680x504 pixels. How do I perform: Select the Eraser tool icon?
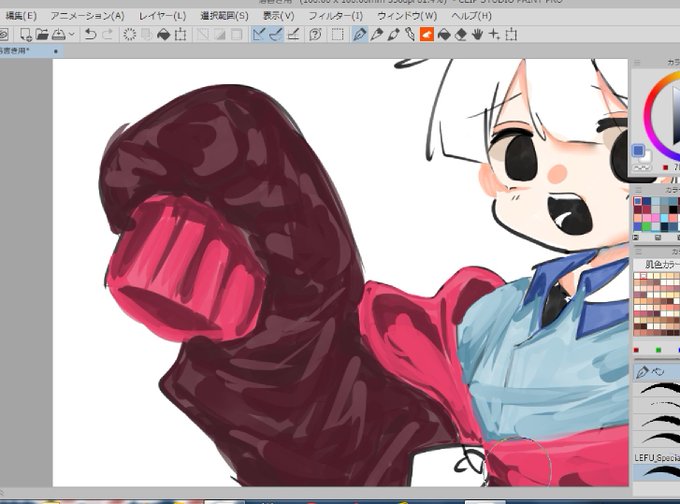point(461,34)
